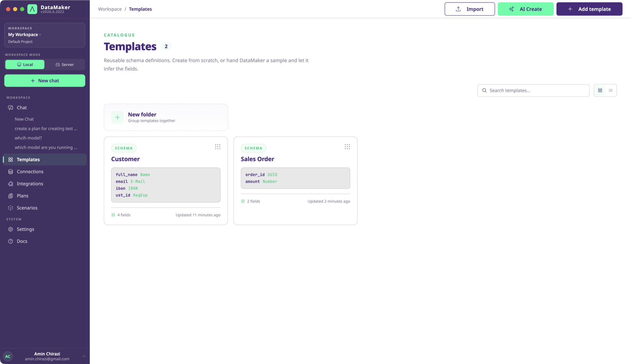Image resolution: width=631 pixels, height=364 pixels.
Task: Click the plus icon on Add template
Action: [570, 9]
